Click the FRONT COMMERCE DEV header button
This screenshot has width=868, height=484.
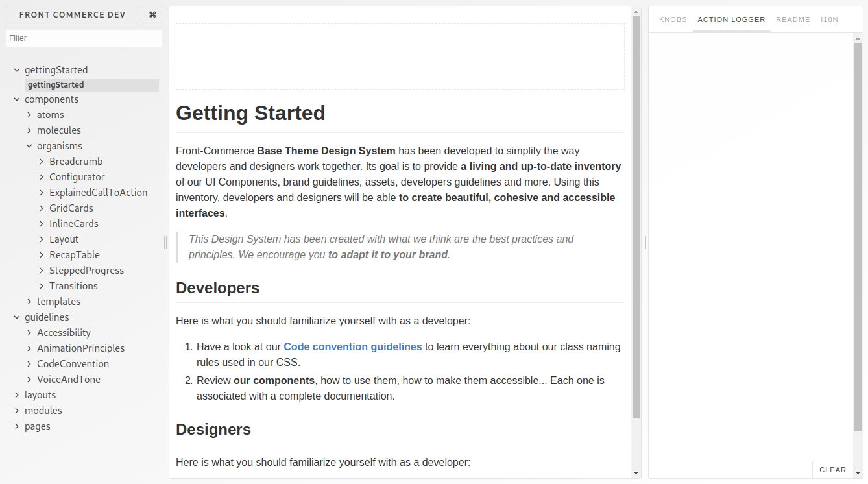(x=73, y=14)
